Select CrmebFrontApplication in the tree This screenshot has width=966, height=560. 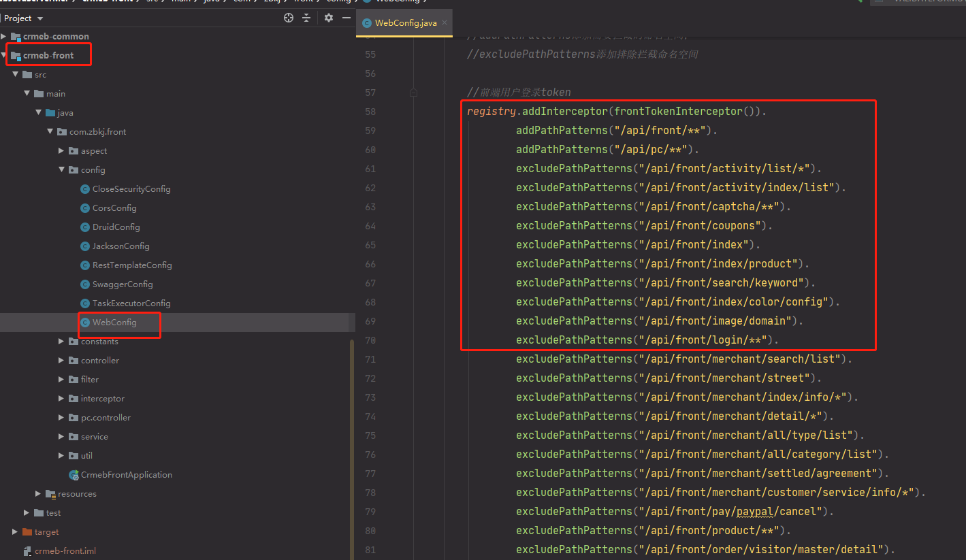(x=127, y=474)
